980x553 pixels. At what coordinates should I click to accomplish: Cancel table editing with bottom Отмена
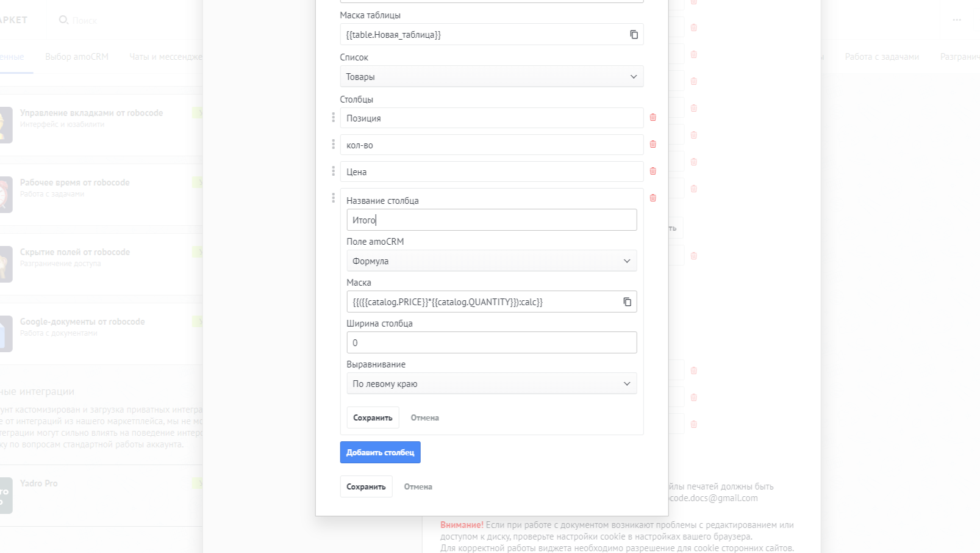tap(418, 486)
